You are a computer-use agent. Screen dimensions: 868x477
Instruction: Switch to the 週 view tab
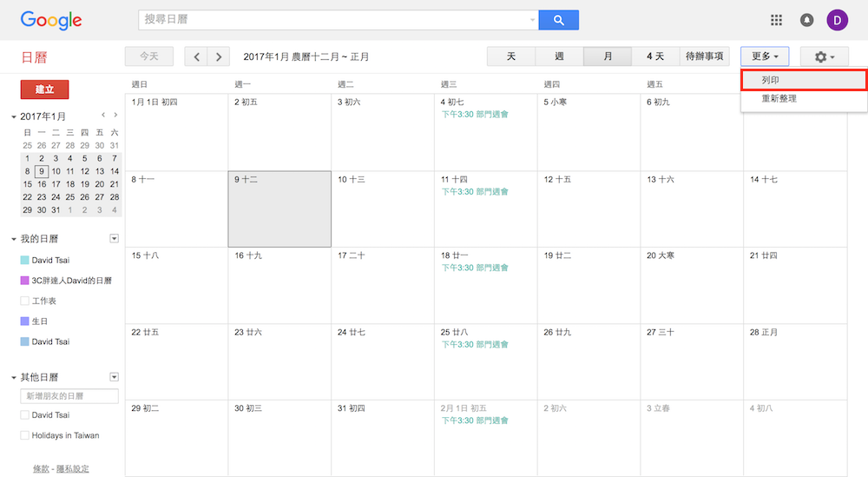(559, 56)
